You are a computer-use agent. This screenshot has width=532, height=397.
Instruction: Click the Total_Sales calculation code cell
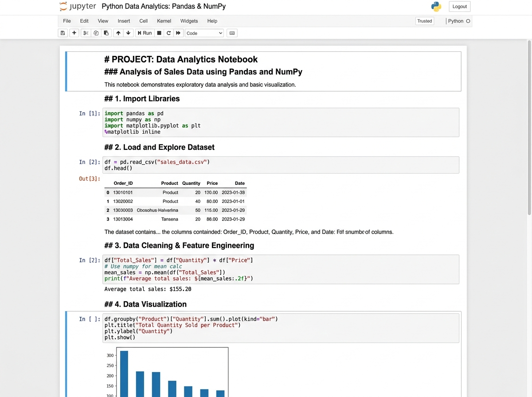(281, 269)
